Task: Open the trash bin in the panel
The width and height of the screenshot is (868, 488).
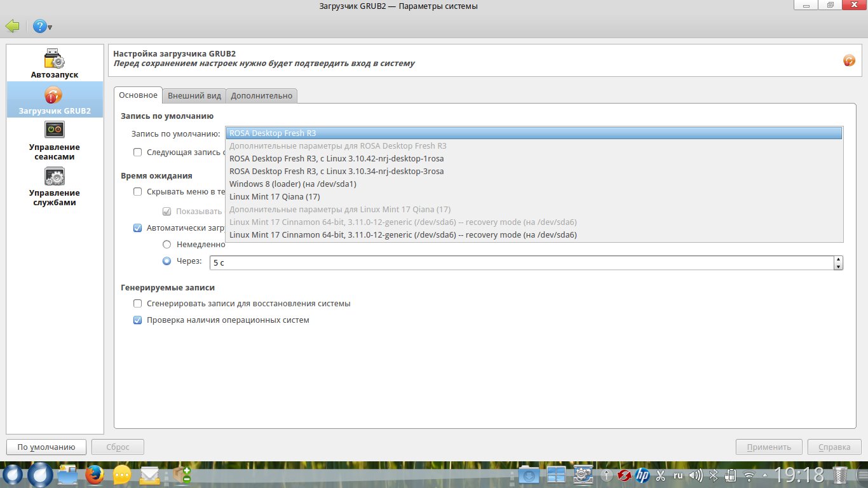Action: coord(840,475)
